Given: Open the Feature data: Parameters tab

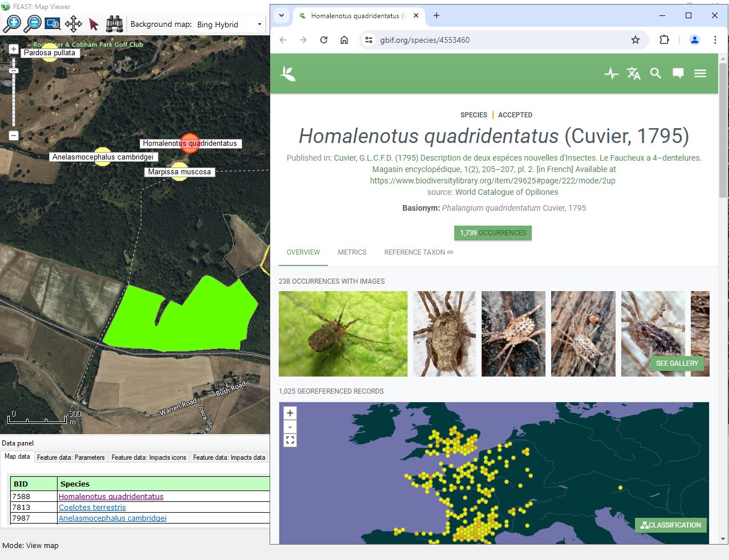Looking at the screenshot, I should click(71, 457).
